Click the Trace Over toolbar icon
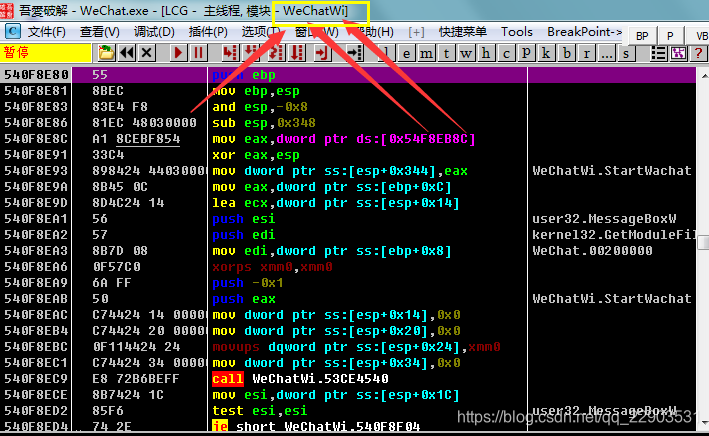The width and height of the screenshot is (709, 436). click(297, 53)
